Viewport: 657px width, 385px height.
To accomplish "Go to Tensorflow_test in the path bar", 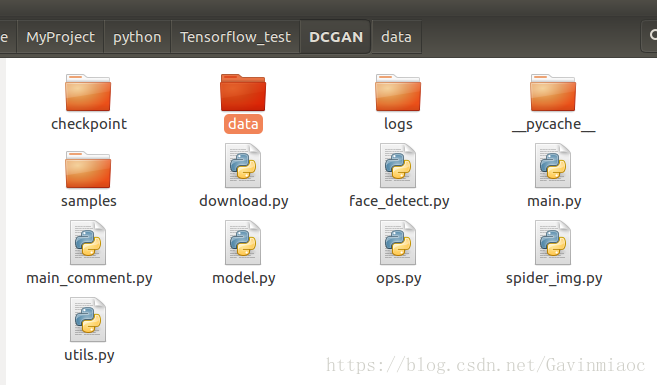I will click(235, 37).
